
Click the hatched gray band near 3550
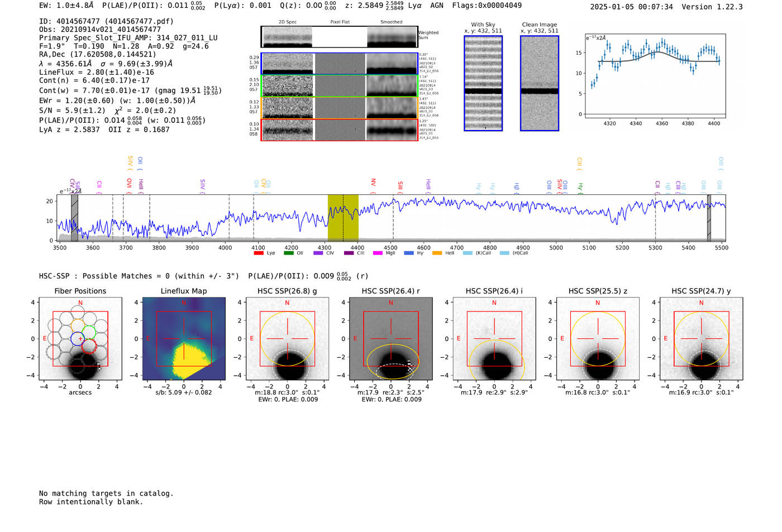pyautogui.click(x=74, y=217)
